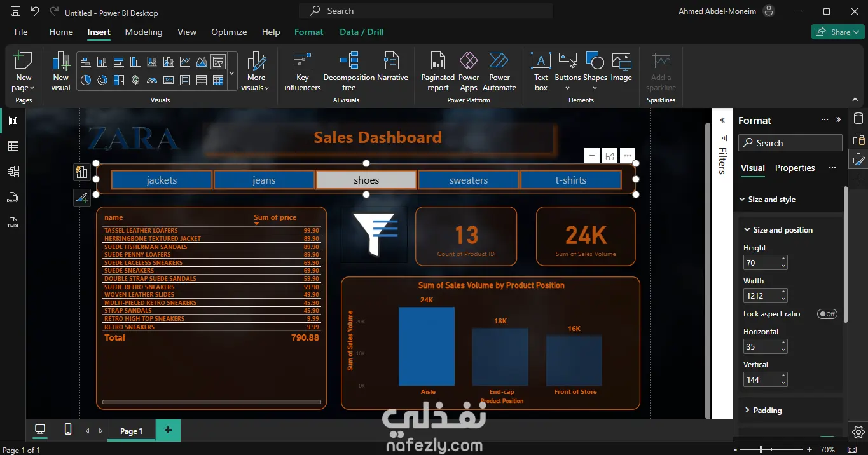The height and width of the screenshot is (455, 868).
Task: Collapse the Format pane
Action: tap(838, 119)
